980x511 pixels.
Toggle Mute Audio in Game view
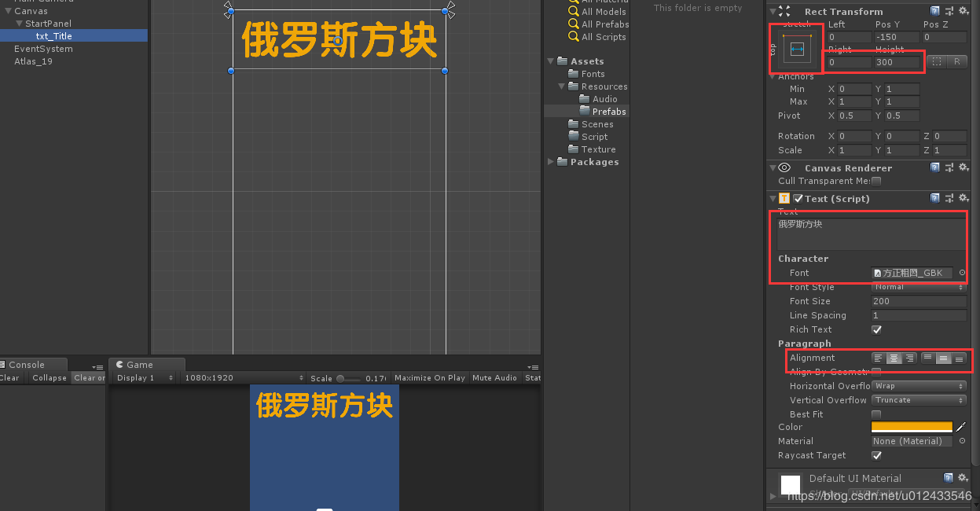pyautogui.click(x=494, y=378)
